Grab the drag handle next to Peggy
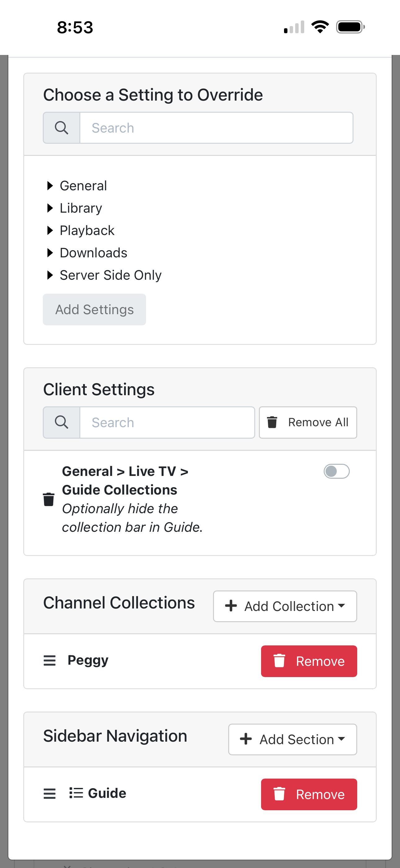This screenshot has height=868, width=400. pos(50,660)
